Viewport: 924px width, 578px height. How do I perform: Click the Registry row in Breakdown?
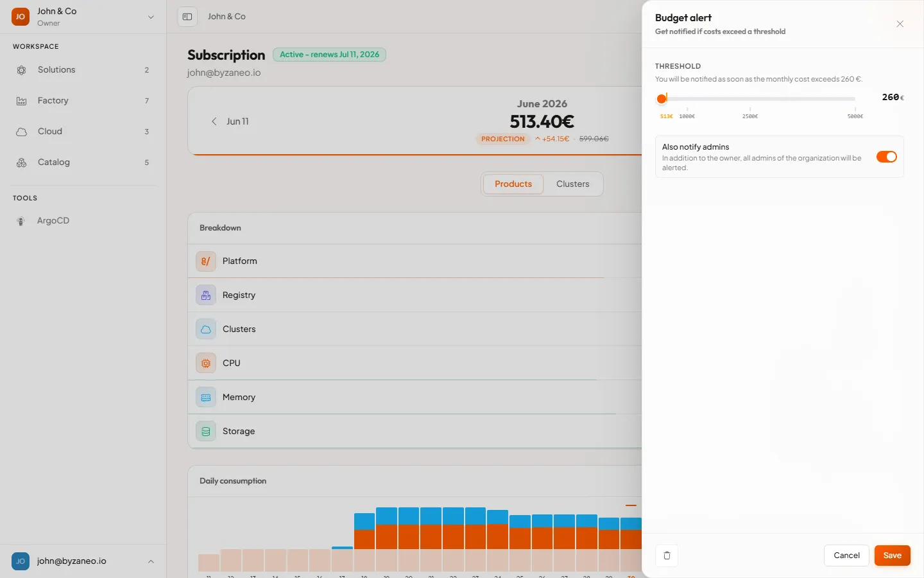coord(415,295)
